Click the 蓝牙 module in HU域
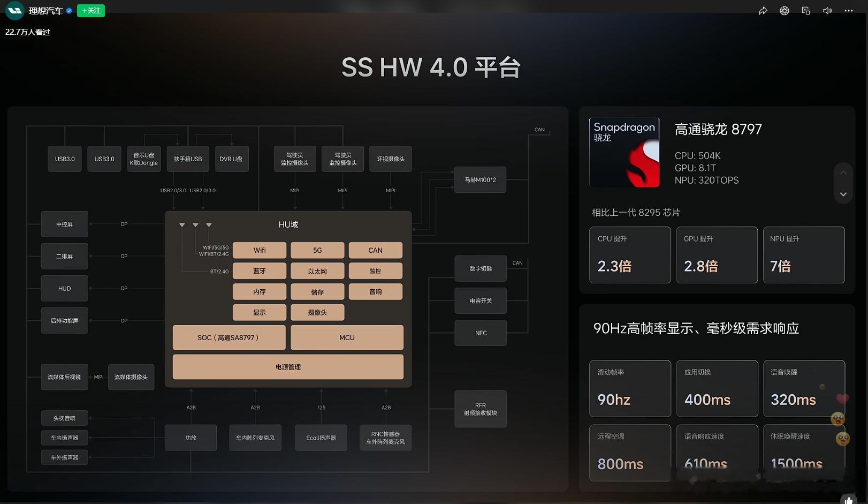The image size is (868, 504). 260,271
